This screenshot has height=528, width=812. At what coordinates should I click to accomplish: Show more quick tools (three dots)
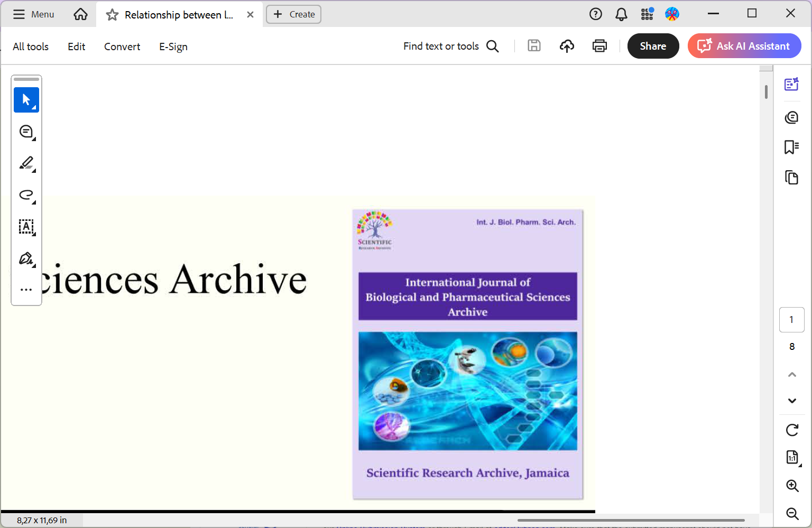tap(26, 290)
